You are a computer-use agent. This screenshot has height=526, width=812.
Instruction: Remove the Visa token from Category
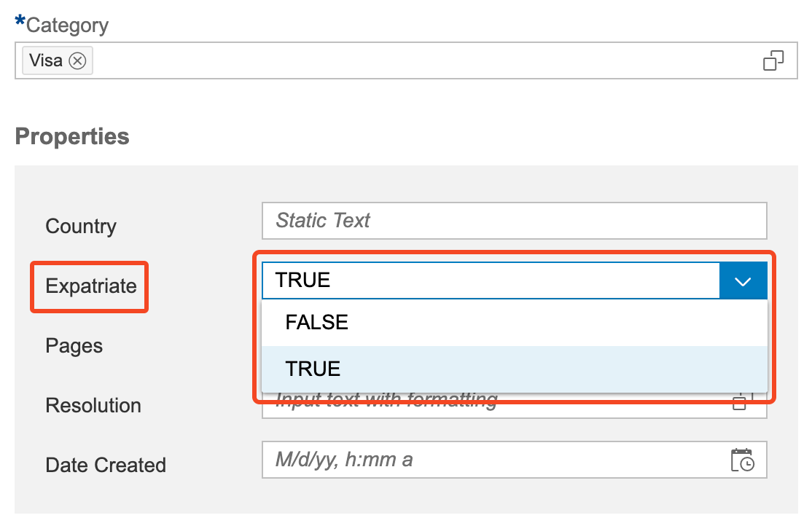click(77, 60)
